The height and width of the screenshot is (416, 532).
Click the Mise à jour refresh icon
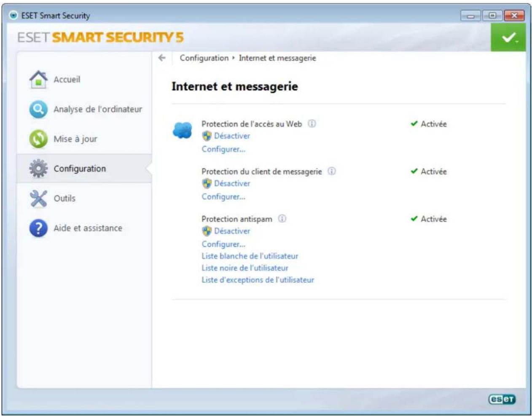coord(38,139)
